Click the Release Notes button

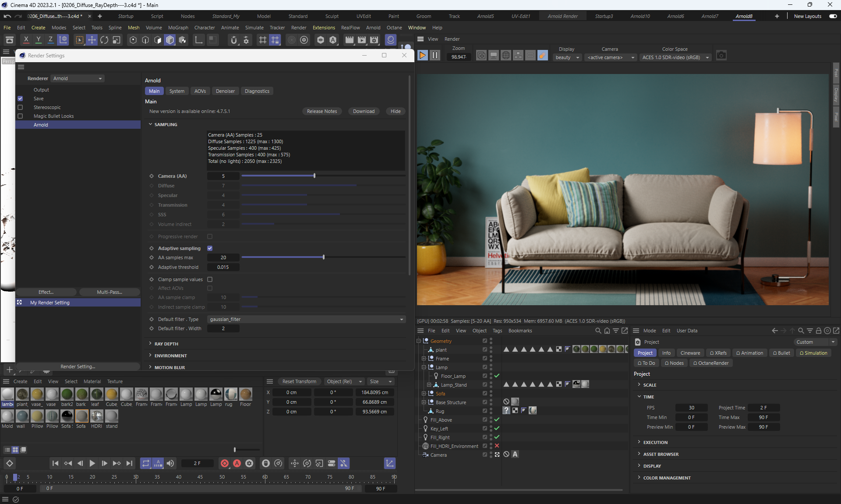click(x=322, y=111)
